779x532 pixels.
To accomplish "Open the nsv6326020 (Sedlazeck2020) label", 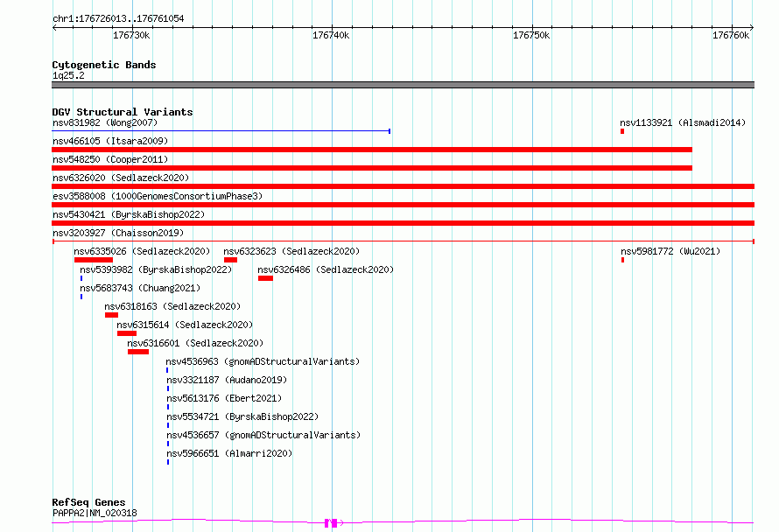I will 121,178.
